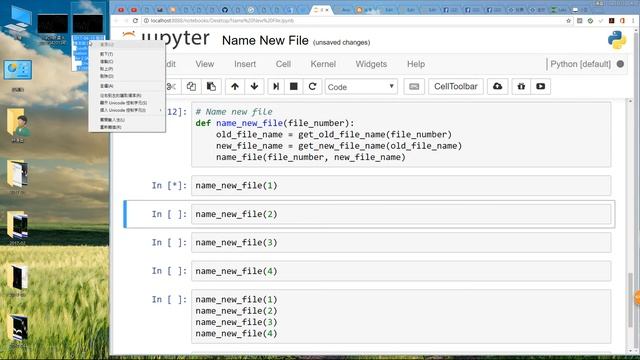Choose 貼上(P) Paste in context menu
The image size is (640, 360).
pos(127,69)
